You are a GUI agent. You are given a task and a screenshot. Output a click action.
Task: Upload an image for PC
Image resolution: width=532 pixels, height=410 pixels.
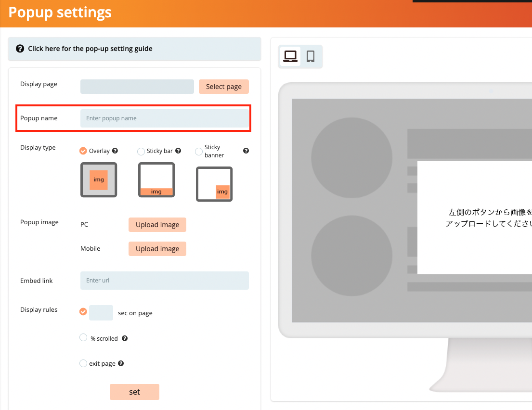click(157, 224)
